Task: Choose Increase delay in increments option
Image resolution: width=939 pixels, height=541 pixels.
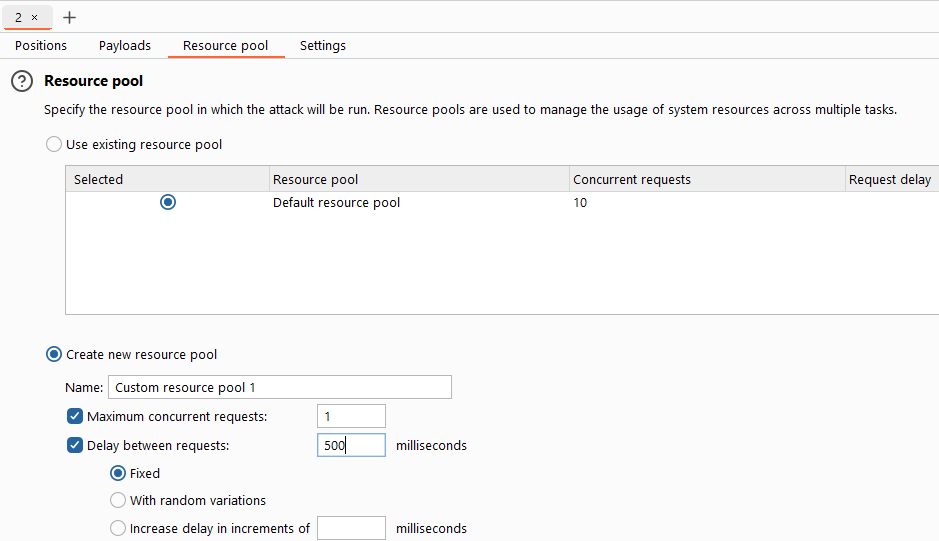Action: 118,528
